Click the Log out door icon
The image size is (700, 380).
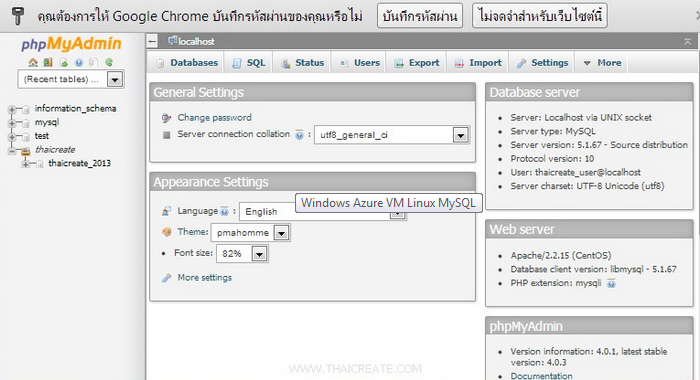click(x=48, y=63)
